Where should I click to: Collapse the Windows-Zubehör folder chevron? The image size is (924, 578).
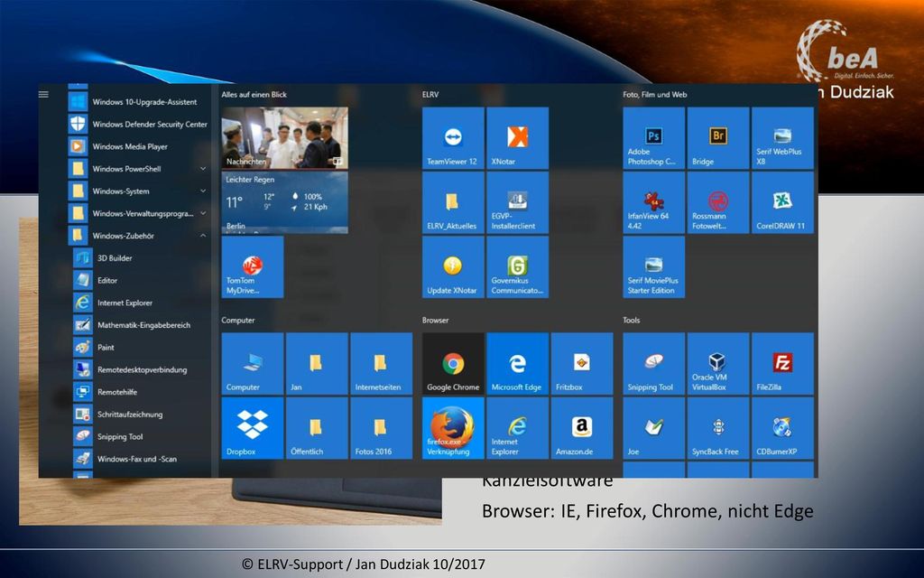click(x=203, y=236)
